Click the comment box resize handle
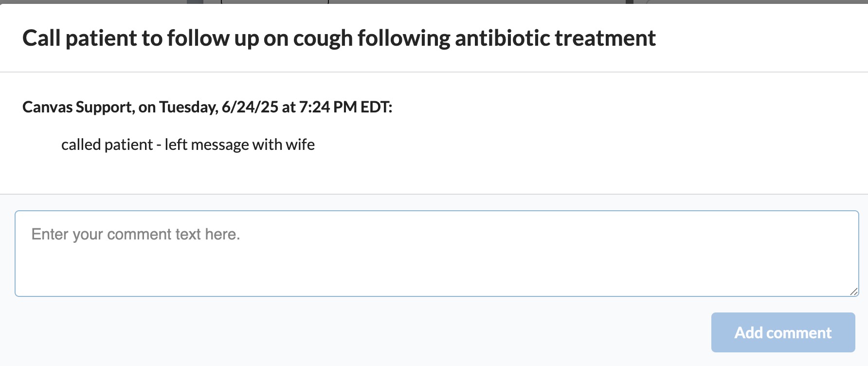Screen dimensions: 868x366 [x=854, y=292]
